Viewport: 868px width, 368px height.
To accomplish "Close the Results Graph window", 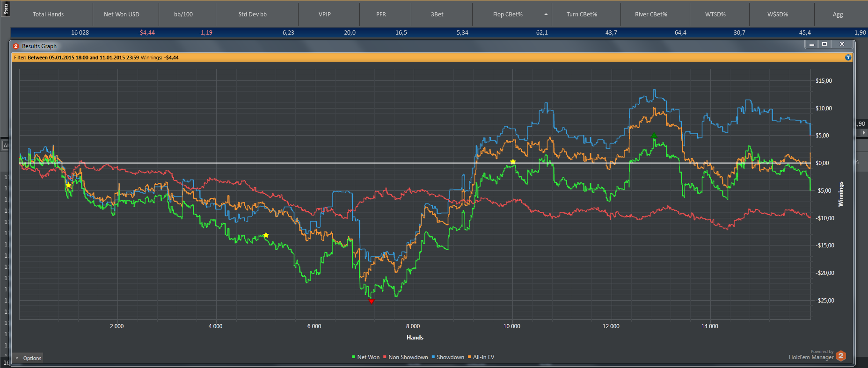I will click(x=842, y=44).
